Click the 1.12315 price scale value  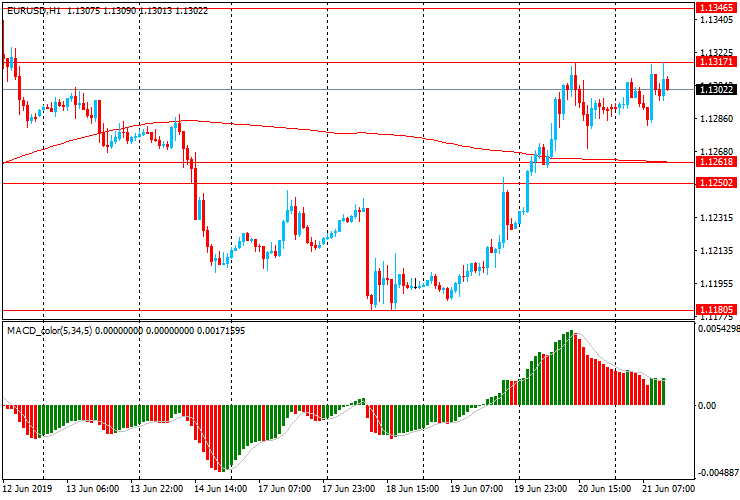(717, 218)
